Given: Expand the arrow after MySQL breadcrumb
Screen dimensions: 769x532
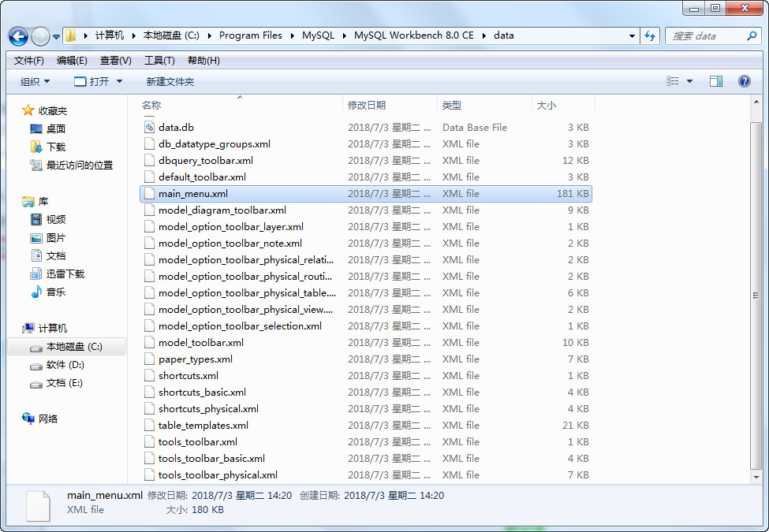Looking at the screenshot, I should click(345, 35).
